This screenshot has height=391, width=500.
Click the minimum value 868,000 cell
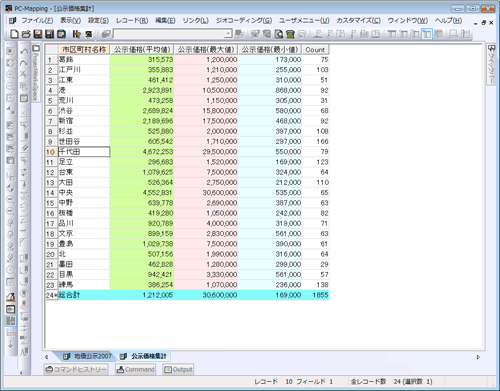270,90
